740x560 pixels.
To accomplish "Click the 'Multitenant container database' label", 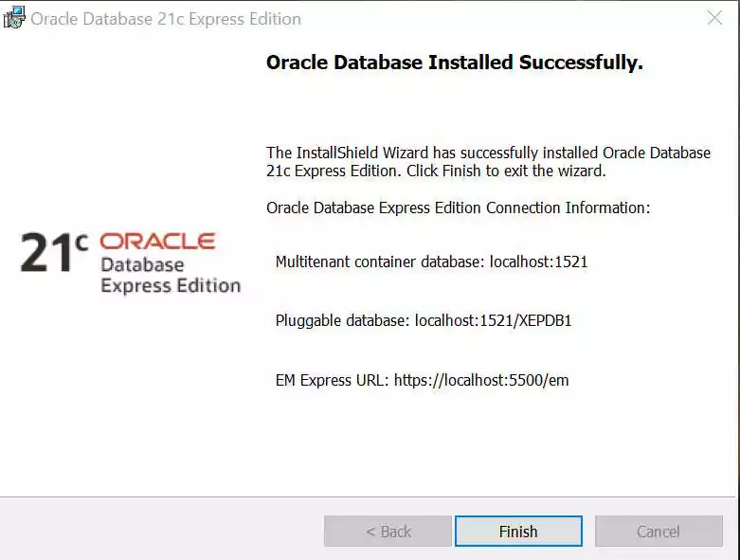I will click(x=380, y=262).
